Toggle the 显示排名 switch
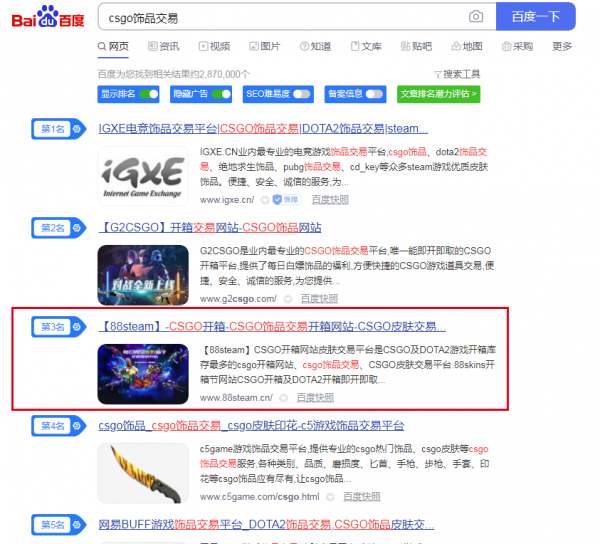This screenshot has height=544, width=600. (x=148, y=94)
